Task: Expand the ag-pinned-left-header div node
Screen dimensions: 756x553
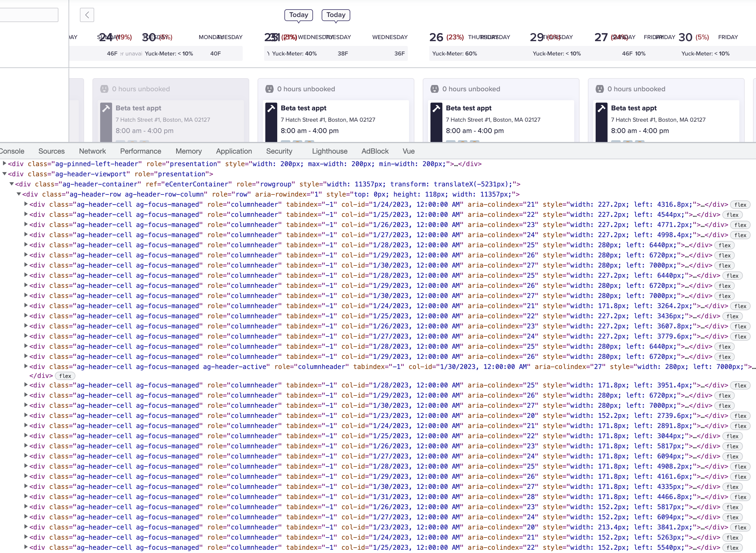Action: [x=4, y=164]
